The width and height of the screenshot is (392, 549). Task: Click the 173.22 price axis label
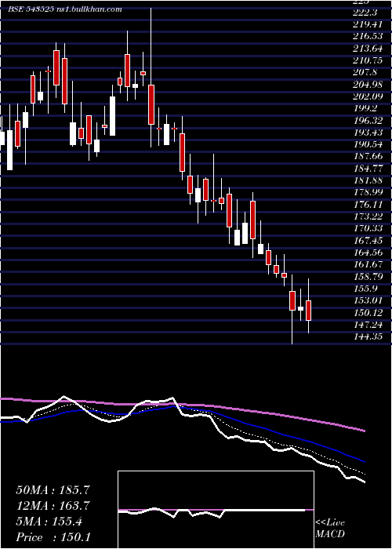(x=367, y=216)
